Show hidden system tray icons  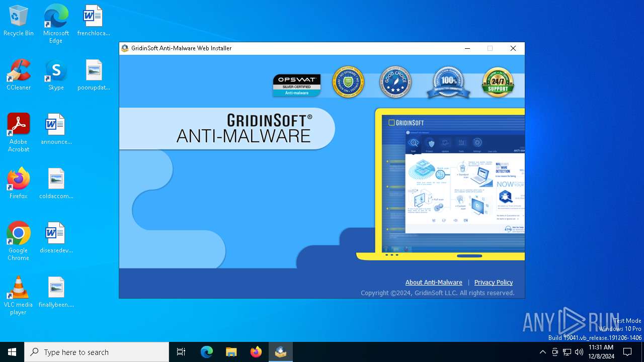(x=542, y=352)
